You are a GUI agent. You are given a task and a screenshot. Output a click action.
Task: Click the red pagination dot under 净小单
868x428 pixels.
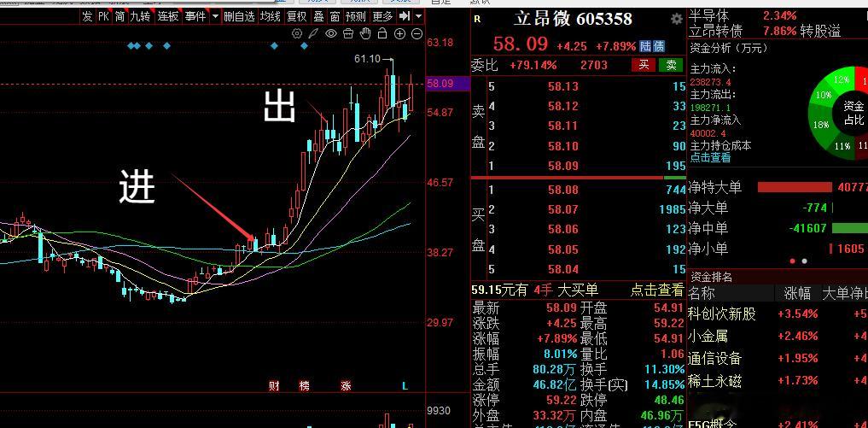(x=792, y=261)
